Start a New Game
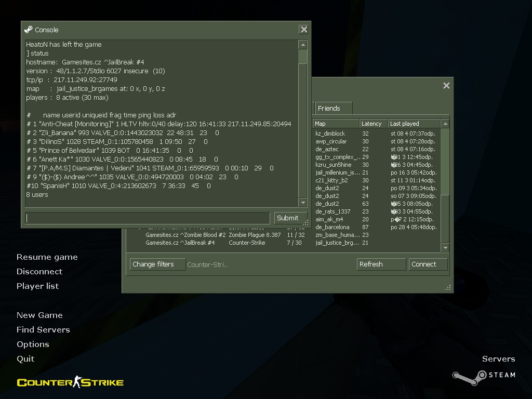The image size is (532, 399). coord(39,315)
